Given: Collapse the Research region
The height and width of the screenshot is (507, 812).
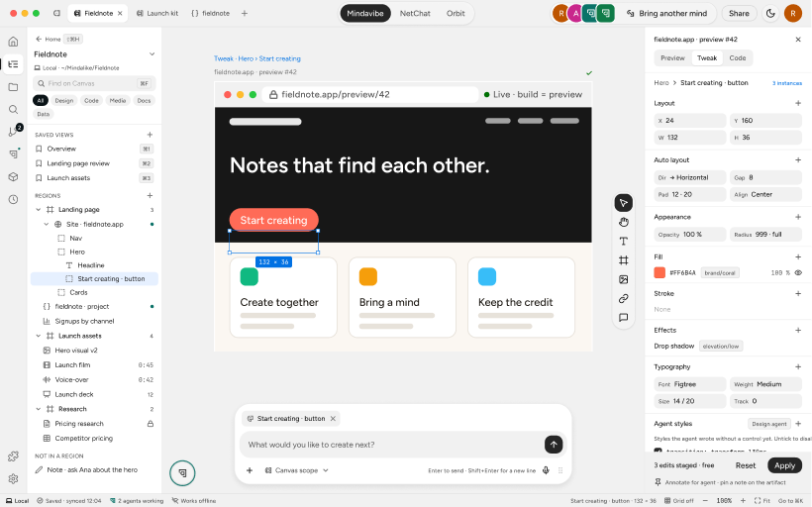Looking at the screenshot, I should pyautogui.click(x=38, y=409).
